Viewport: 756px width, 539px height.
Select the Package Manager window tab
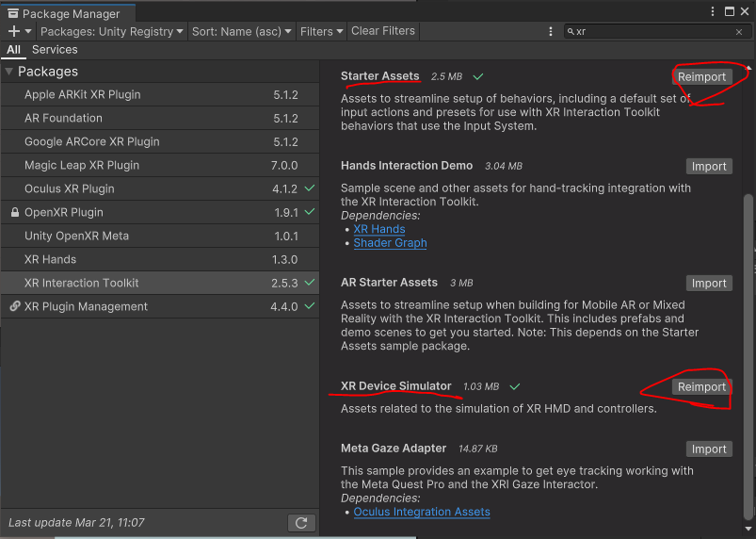tap(68, 13)
